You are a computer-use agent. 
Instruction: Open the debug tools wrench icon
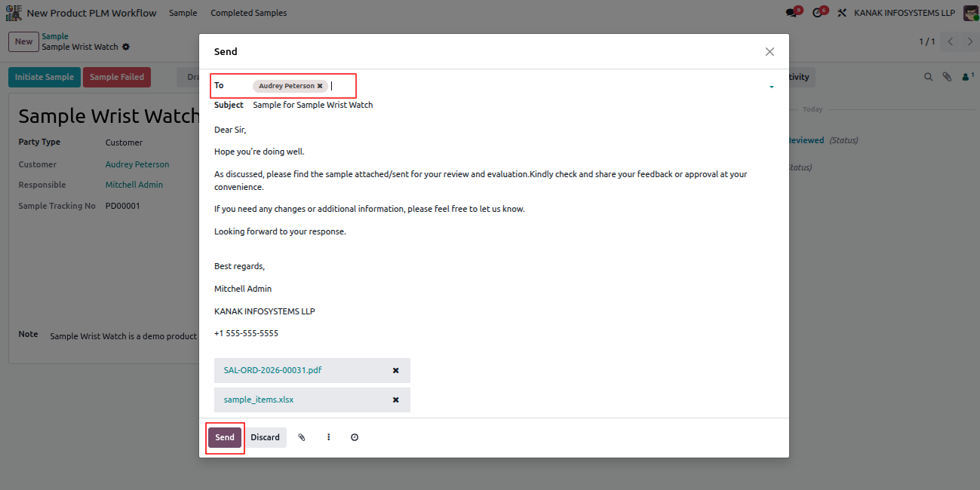pyautogui.click(x=843, y=13)
